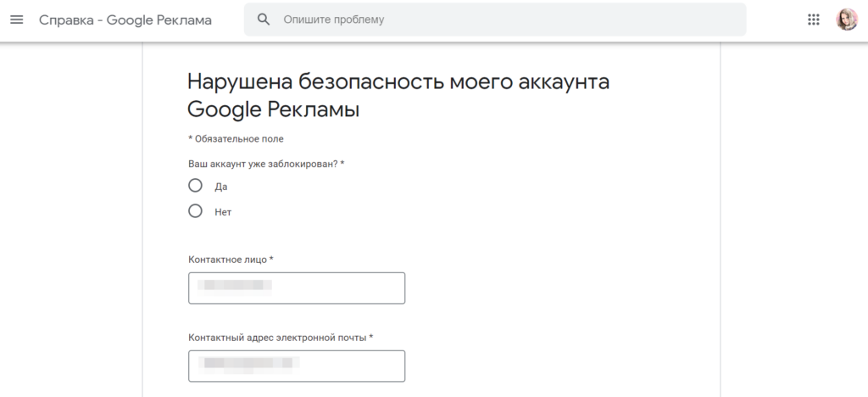Image resolution: width=868 pixels, height=397 pixels.
Task: Select the "Да" radio button
Action: coord(196,186)
